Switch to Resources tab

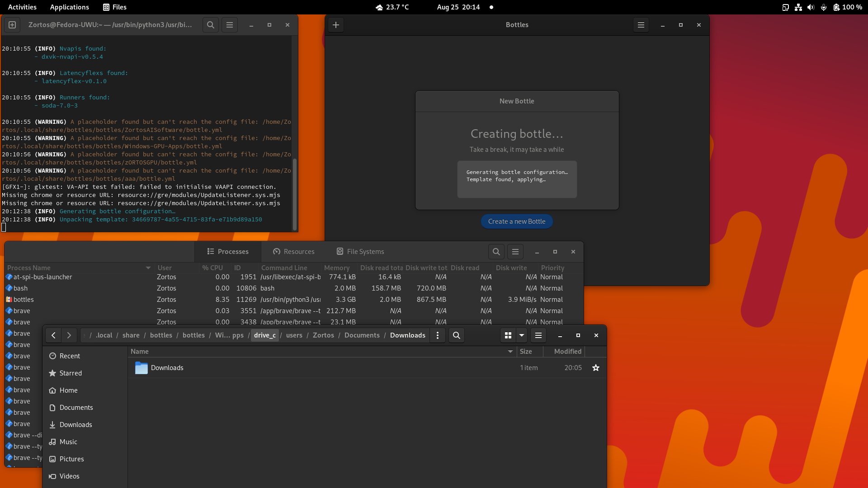(x=294, y=252)
